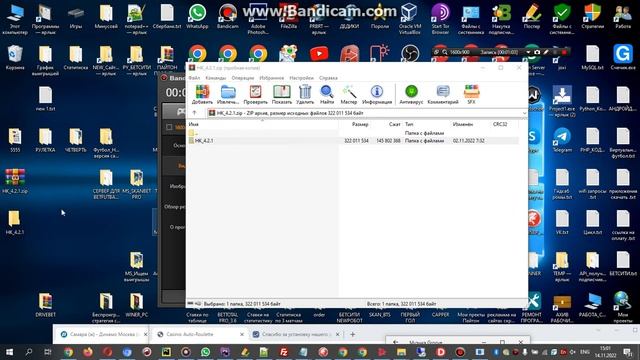Click the '145 802 388' packed size cell
640x360 pixels.
[x=388, y=140]
